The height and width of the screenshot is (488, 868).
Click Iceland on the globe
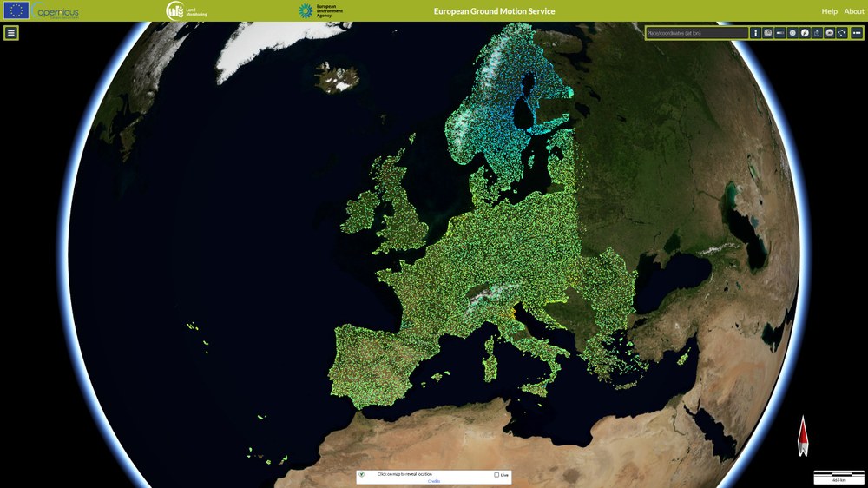click(337, 77)
